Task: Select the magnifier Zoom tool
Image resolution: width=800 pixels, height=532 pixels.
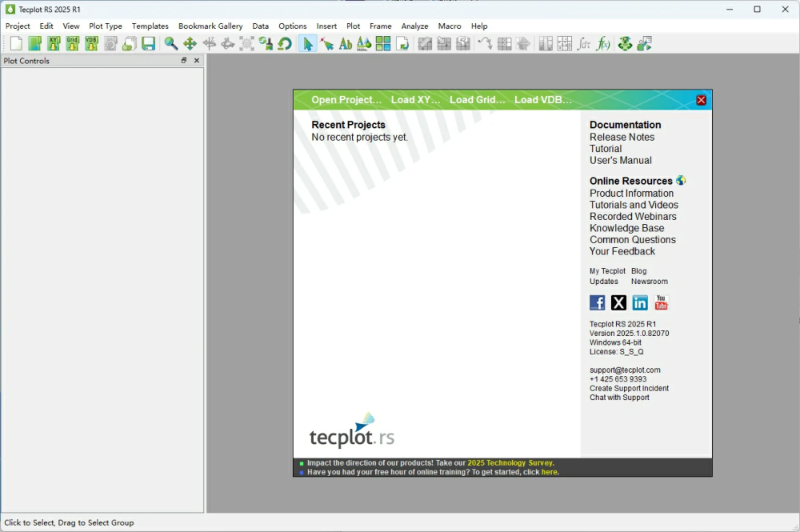Action: pos(171,44)
